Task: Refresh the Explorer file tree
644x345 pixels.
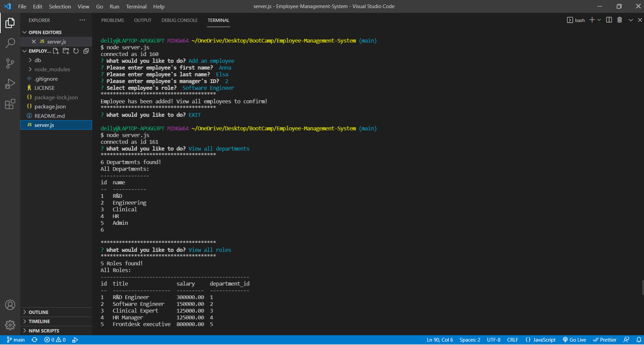Action: pyautogui.click(x=76, y=51)
